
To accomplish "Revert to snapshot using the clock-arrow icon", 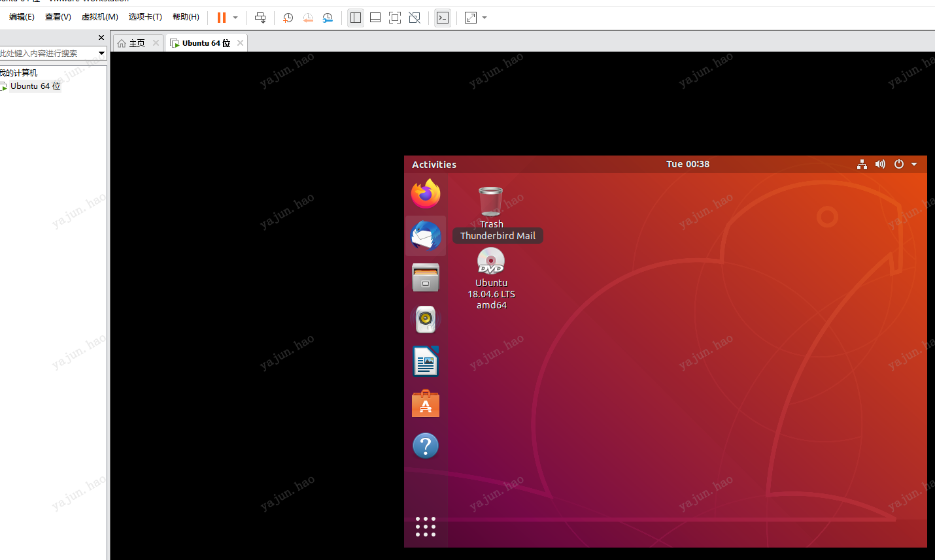I will coord(308,18).
